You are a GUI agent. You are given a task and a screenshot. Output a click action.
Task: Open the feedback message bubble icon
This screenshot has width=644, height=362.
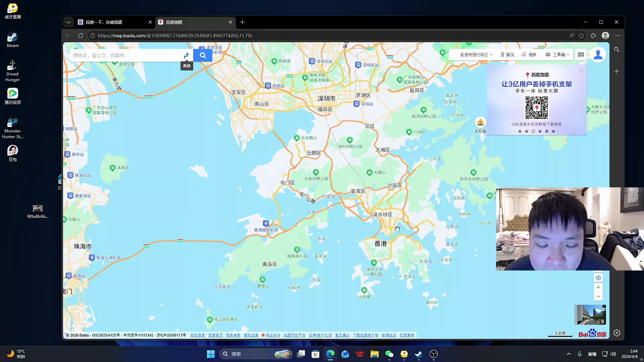point(581,55)
